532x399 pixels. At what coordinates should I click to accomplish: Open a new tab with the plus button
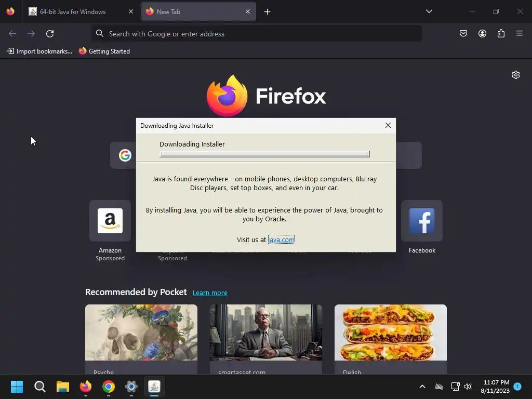[x=268, y=12]
